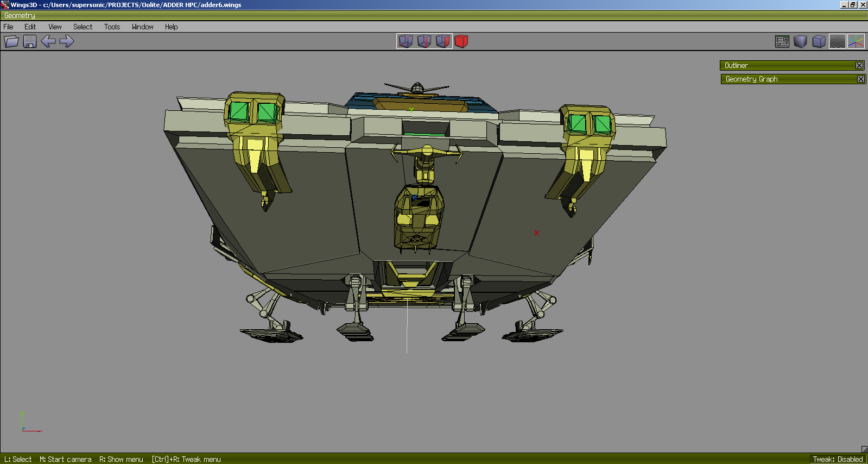Click the Geometry window title bar

tap(434, 16)
